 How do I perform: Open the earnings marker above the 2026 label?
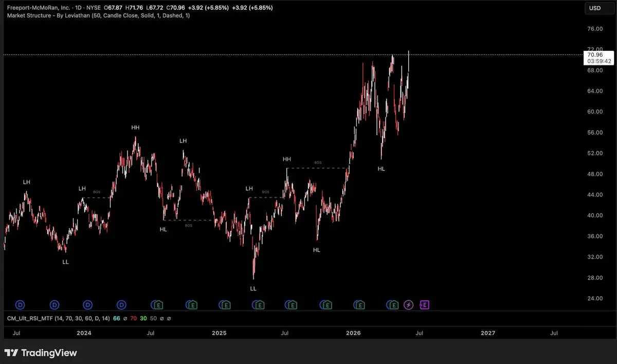[359, 305]
